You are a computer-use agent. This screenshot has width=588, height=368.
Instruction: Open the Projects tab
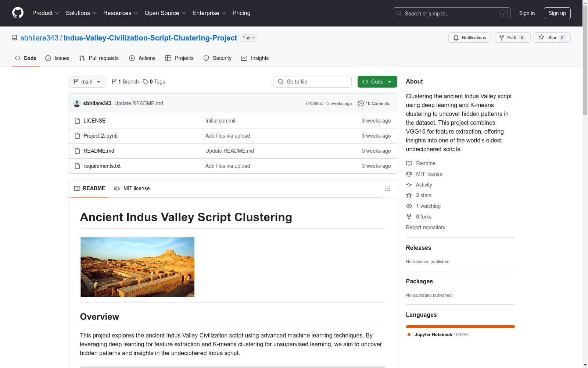[179, 58]
